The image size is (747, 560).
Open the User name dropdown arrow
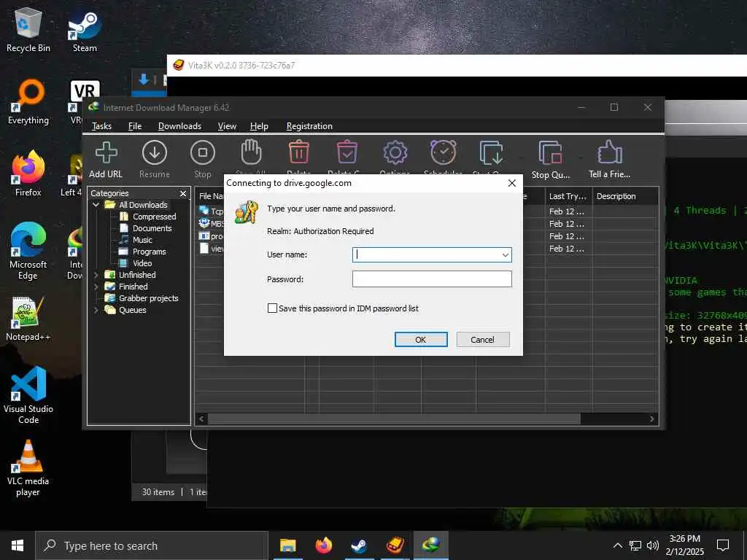pos(505,254)
